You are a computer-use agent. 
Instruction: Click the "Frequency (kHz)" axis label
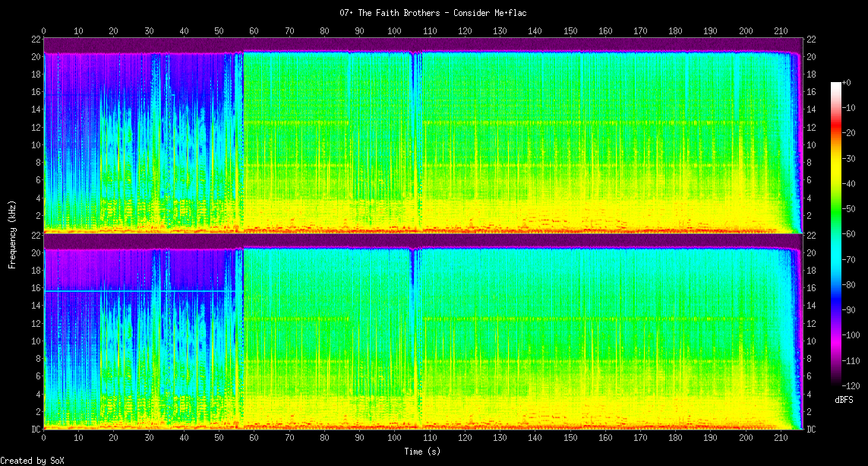pos(13,233)
